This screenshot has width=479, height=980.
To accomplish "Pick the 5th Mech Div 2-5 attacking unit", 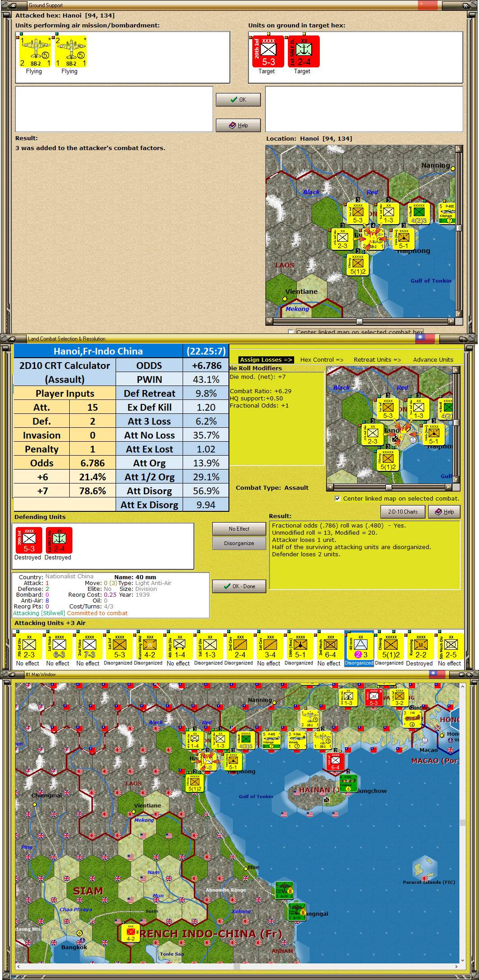I will (451, 647).
